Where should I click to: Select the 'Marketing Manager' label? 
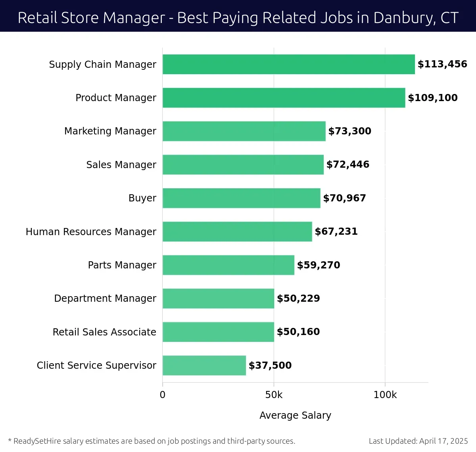tap(110, 131)
